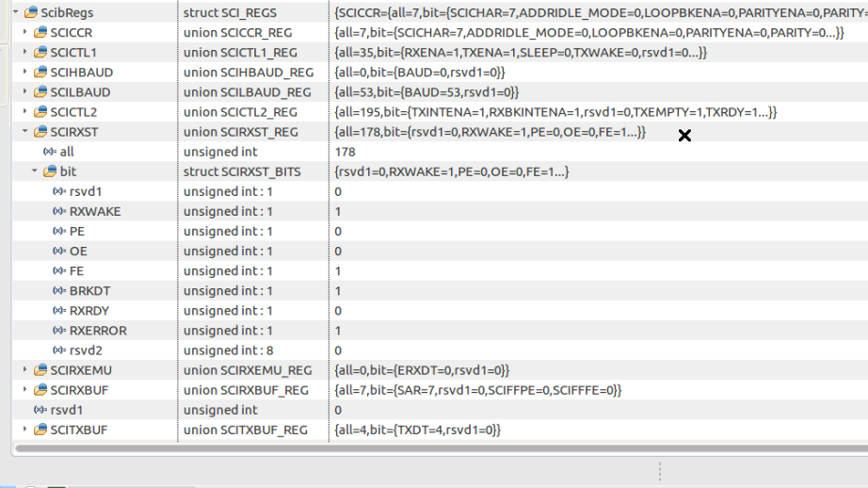This screenshot has height=488, width=868.
Task: Click the SCICTL2 union icon
Action: click(40, 112)
